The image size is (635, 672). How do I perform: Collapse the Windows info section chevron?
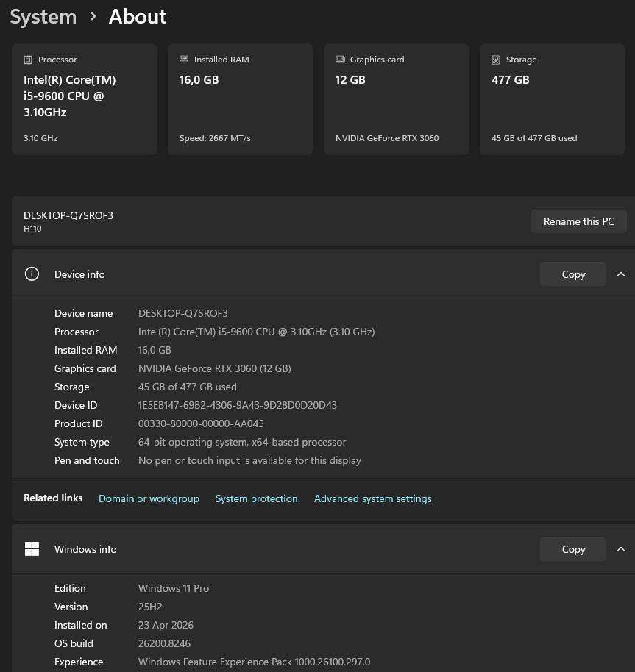click(x=621, y=549)
